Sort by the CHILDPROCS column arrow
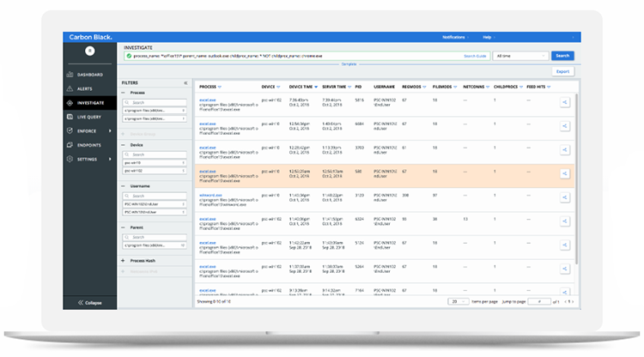 click(x=521, y=87)
